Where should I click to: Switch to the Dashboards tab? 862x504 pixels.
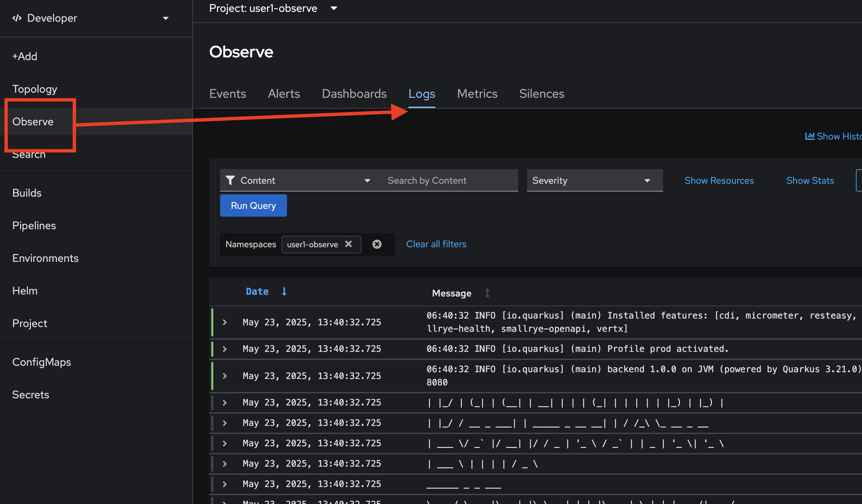(354, 93)
